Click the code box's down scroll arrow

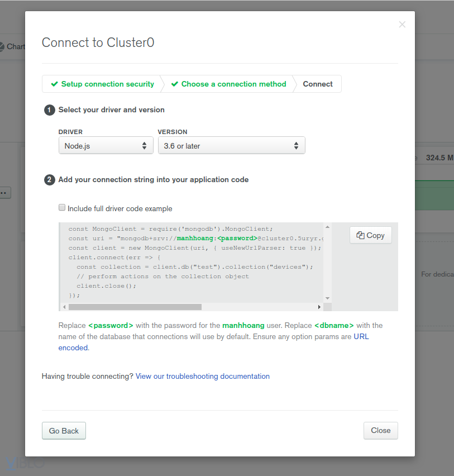tap(327, 298)
